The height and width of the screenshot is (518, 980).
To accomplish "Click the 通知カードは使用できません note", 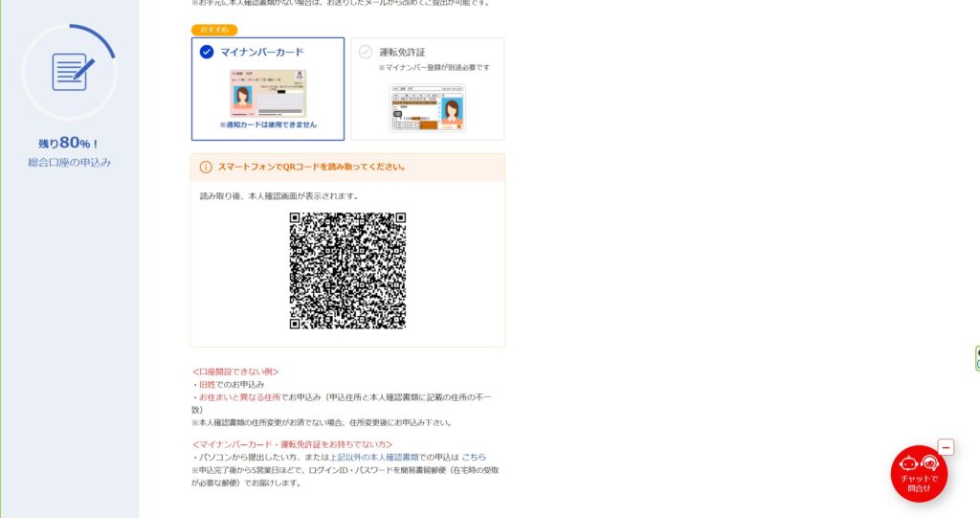I will coord(268,125).
